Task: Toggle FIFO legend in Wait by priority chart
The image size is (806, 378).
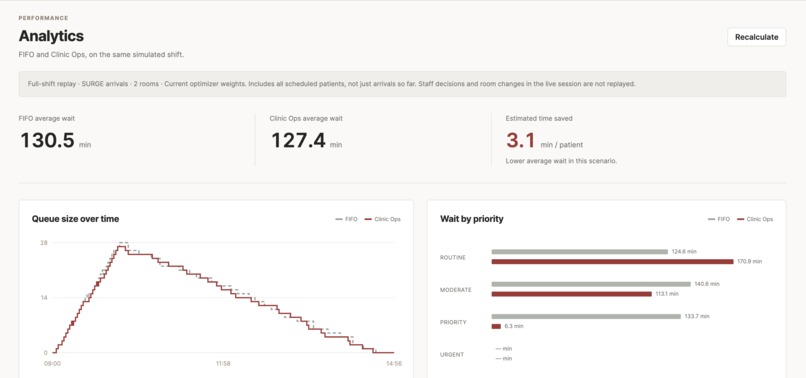Action: pos(719,219)
